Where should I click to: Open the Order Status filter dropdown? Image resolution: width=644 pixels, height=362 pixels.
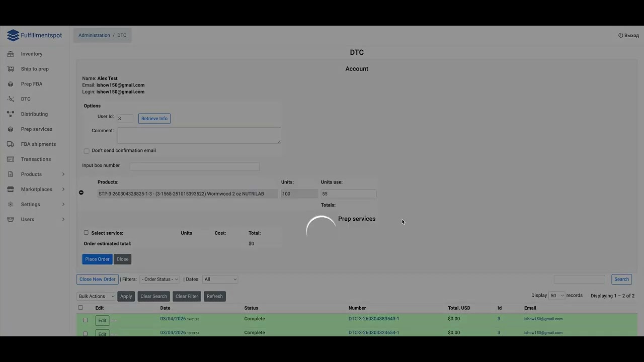click(159, 279)
